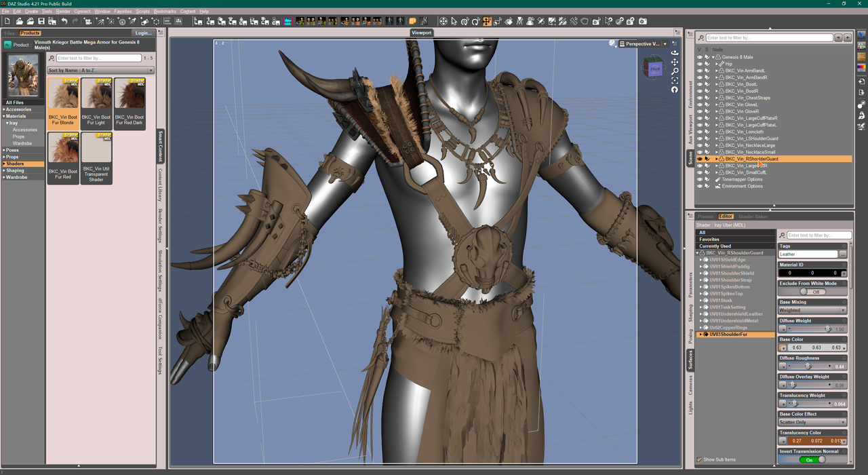Select BKC_Vin Util Transparent Shader thumbnail

96,157
